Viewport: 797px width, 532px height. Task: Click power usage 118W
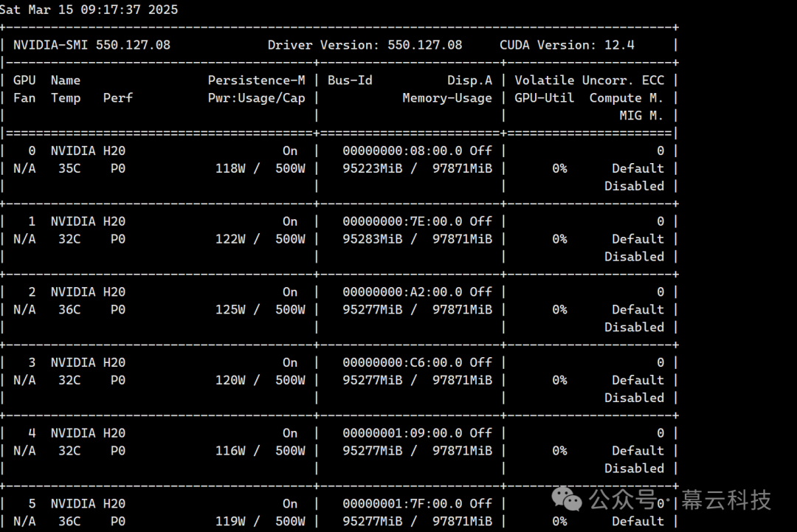(230, 169)
